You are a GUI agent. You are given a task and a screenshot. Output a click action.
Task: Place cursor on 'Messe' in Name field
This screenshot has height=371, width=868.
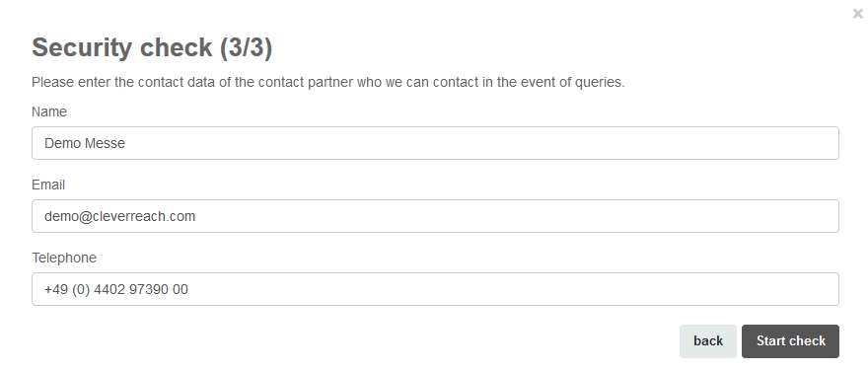pyautogui.click(x=106, y=143)
